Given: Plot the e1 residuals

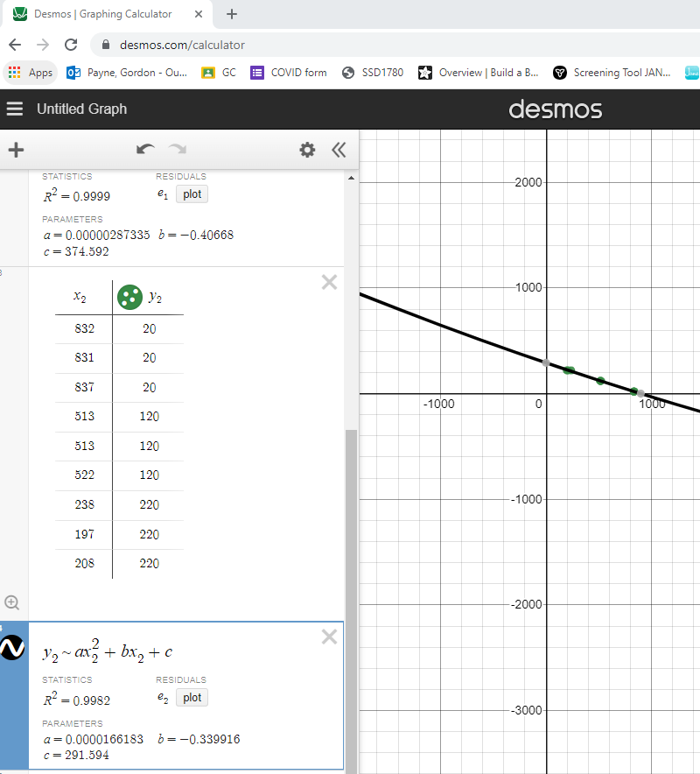Looking at the screenshot, I should click(x=192, y=193).
